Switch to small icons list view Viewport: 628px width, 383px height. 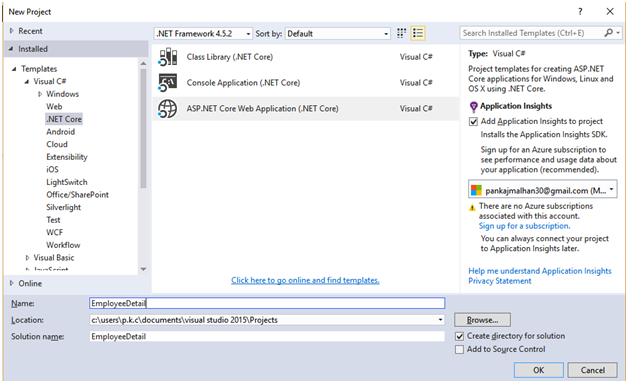418,33
